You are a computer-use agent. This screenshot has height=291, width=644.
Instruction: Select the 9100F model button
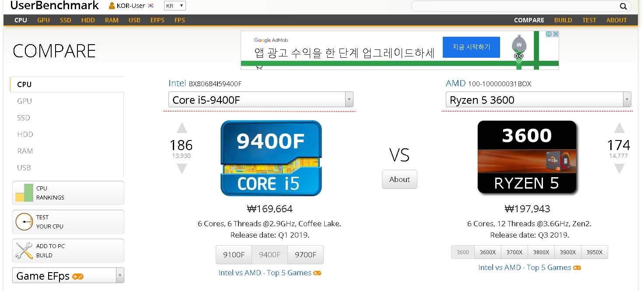click(234, 255)
